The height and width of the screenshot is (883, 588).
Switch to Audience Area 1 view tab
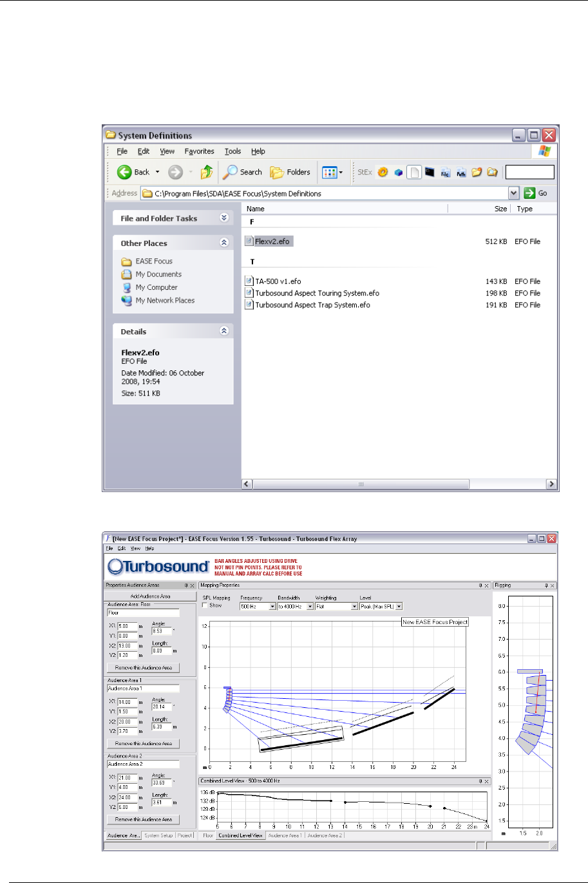(x=285, y=835)
